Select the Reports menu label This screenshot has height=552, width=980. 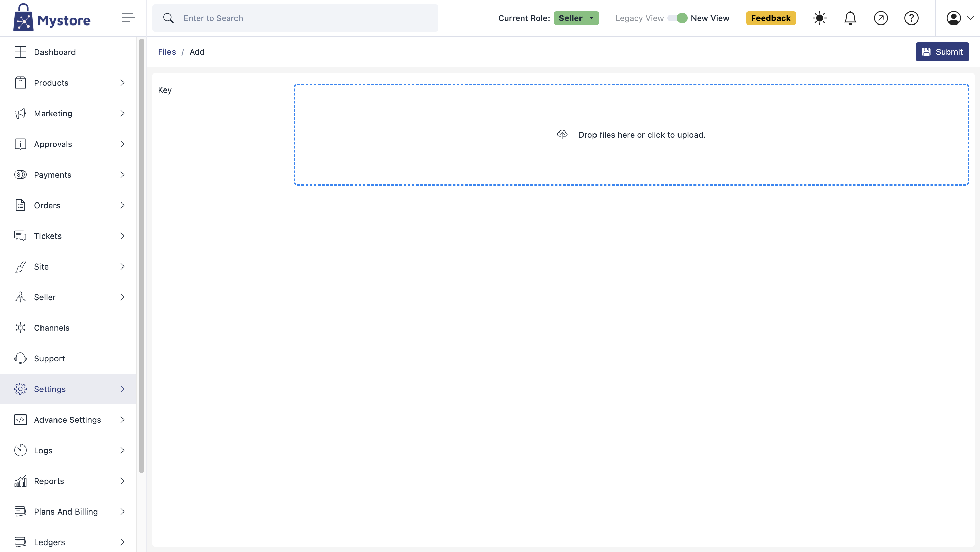(49, 481)
